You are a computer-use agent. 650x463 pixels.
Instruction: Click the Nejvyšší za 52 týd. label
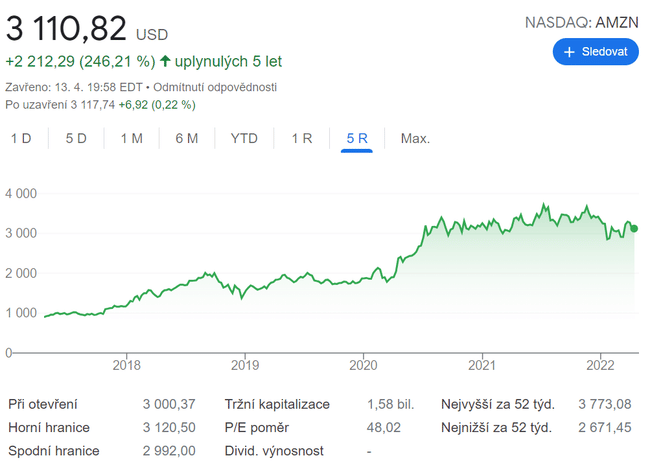(x=496, y=405)
